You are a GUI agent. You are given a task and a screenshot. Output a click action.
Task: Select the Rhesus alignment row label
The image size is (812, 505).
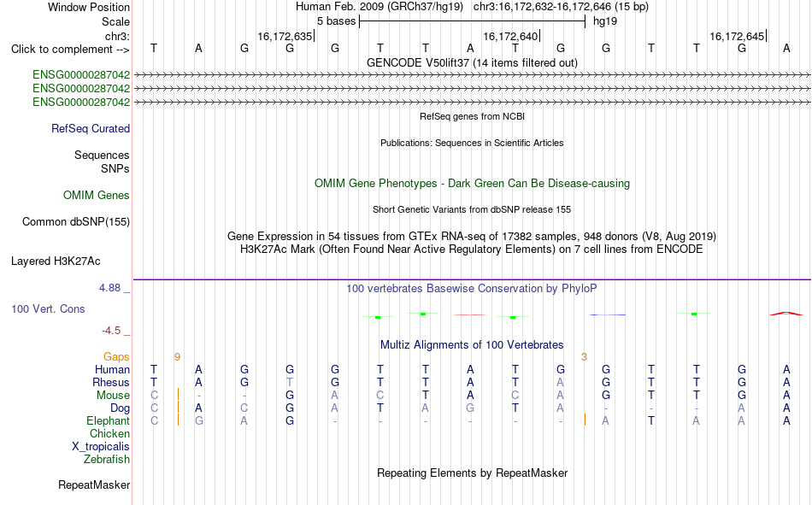pyautogui.click(x=111, y=382)
